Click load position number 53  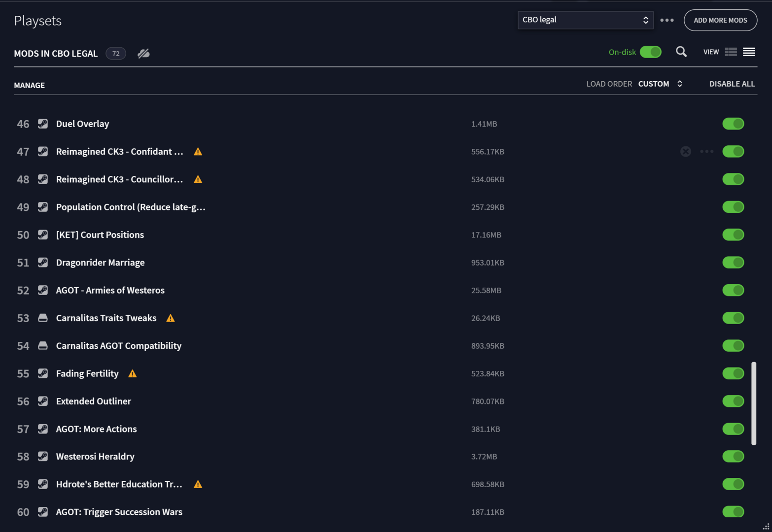point(23,318)
